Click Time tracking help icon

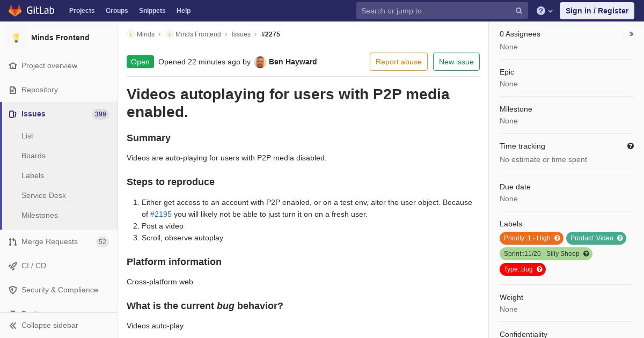point(631,146)
